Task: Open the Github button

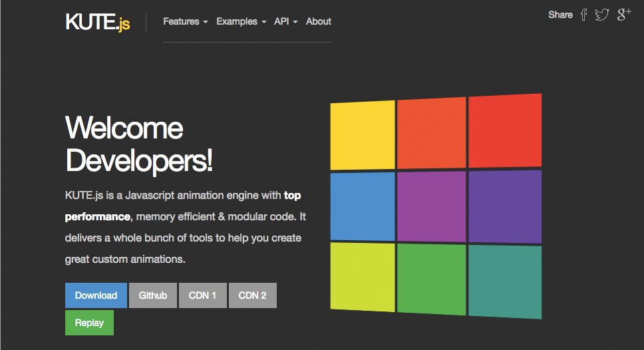Action: point(153,295)
